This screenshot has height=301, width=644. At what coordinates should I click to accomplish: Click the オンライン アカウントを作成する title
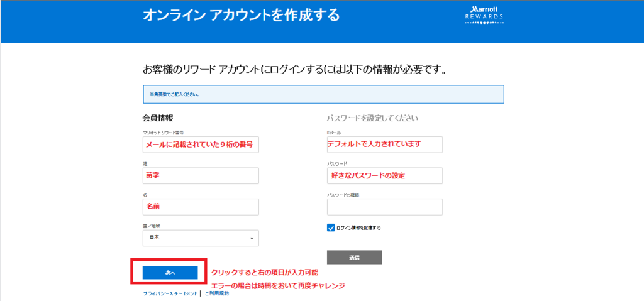[x=241, y=16]
